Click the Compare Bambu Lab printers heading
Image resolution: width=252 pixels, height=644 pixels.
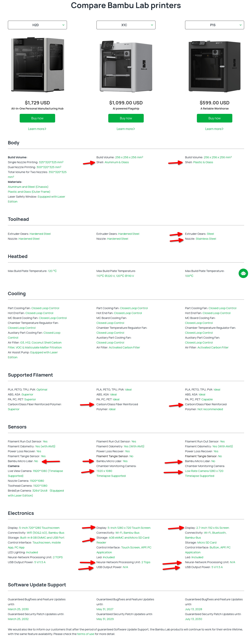[126, 5]
